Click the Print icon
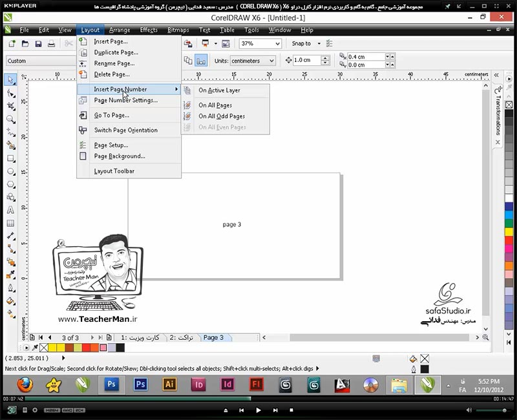Viewport: 517px width, 420px height. pos(52,43)
